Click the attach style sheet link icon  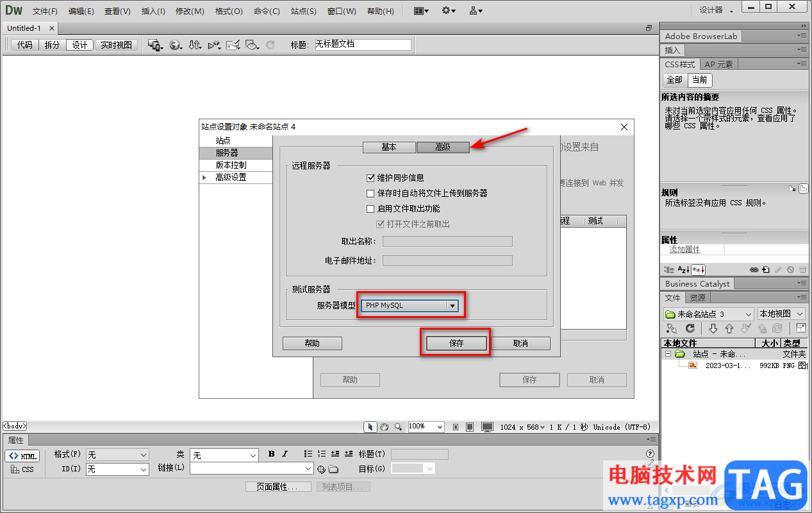tap(754, 270)
